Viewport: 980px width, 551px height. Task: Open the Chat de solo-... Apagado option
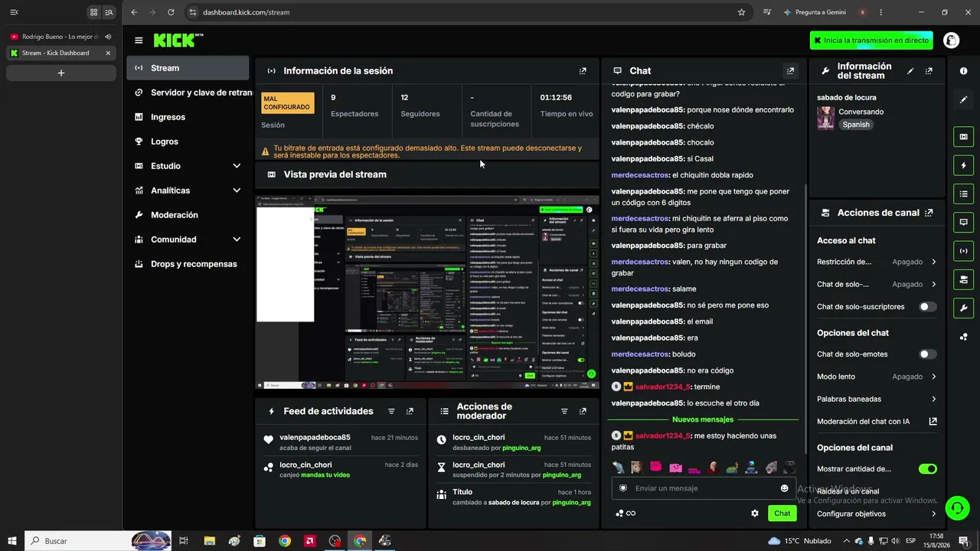(x=877, y=284)
